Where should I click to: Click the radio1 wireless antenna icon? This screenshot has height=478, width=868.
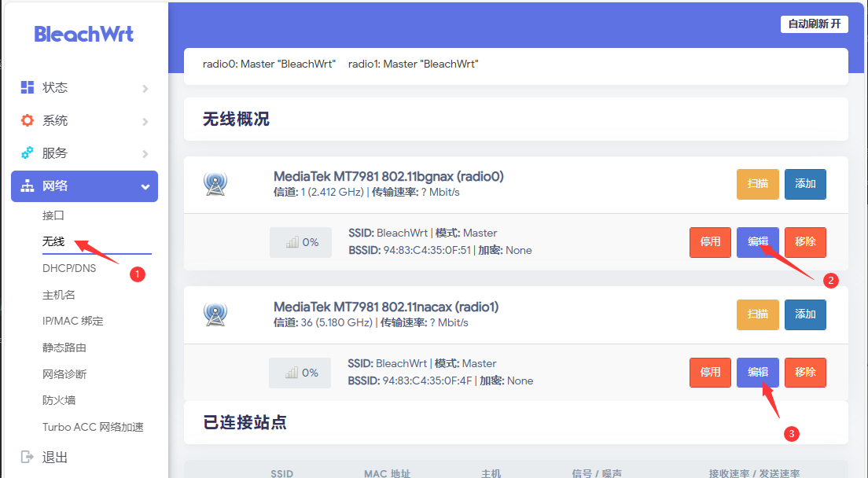pyautogui.click(x=215, y=314)
